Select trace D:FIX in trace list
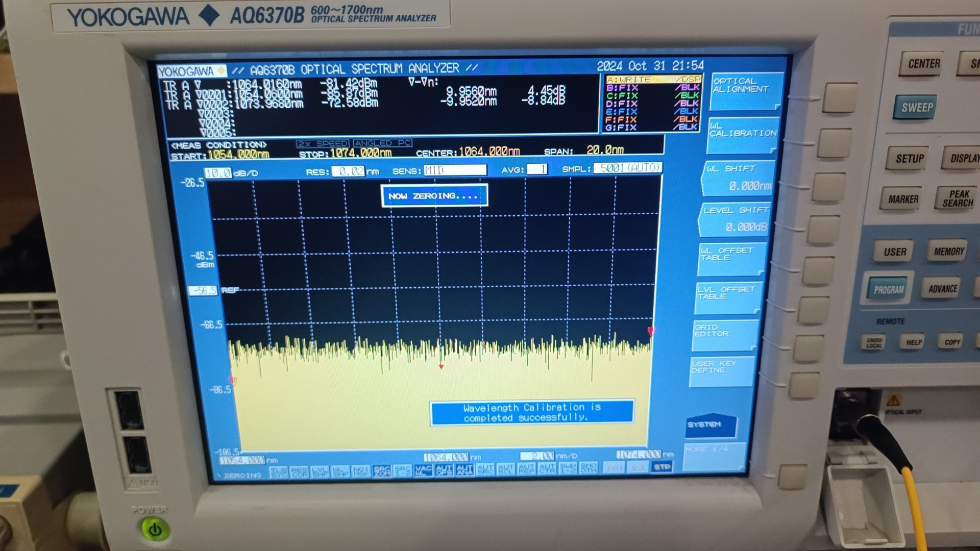The height and width of the screenshot is (551, 980). coord(651,104)
